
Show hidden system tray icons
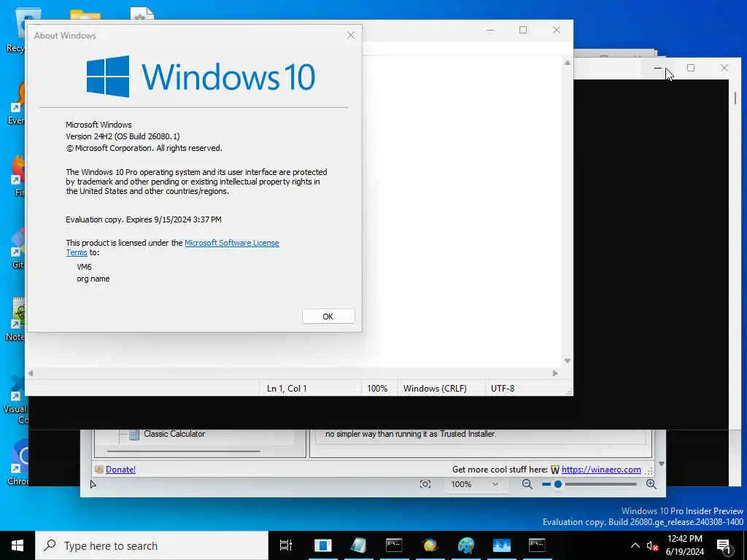(635, 545)
